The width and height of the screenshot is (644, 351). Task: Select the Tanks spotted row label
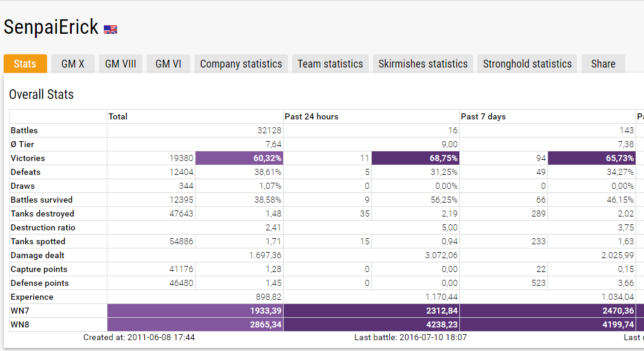[x=38, y=241]
